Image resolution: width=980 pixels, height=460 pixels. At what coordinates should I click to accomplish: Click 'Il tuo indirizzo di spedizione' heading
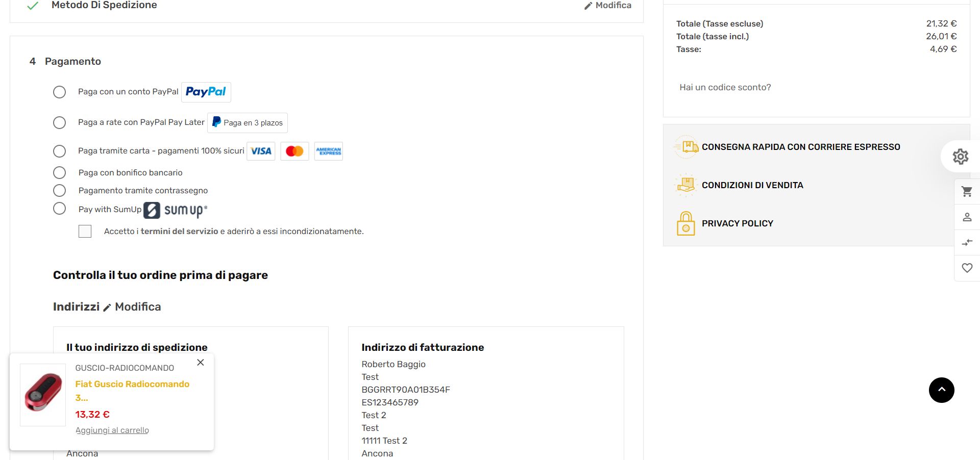137,347
